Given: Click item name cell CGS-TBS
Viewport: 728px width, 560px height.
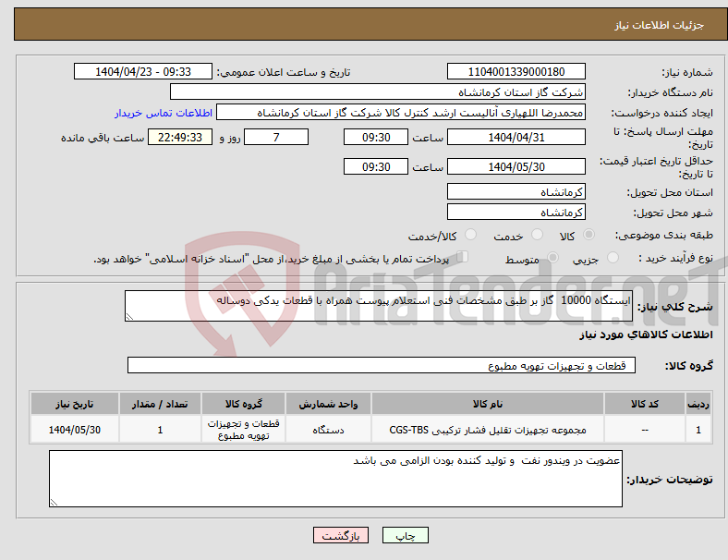Looking at the screenshot, I should pos(488,430).
